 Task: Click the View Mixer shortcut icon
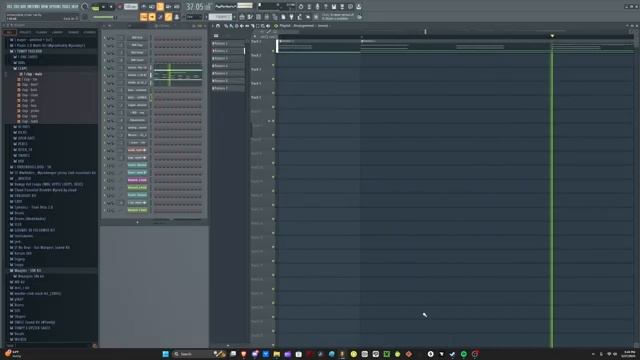pos(267,17)
